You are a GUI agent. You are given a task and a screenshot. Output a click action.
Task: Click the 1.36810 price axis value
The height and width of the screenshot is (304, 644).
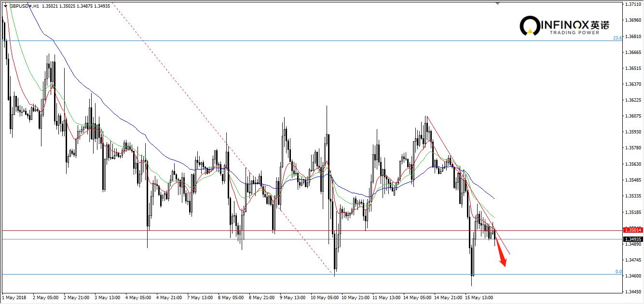633,36
